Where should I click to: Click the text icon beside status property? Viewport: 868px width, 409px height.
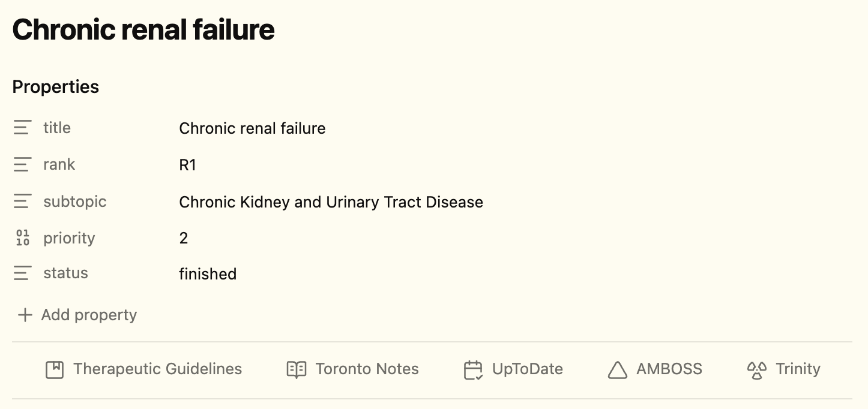[x=22, y=273]
